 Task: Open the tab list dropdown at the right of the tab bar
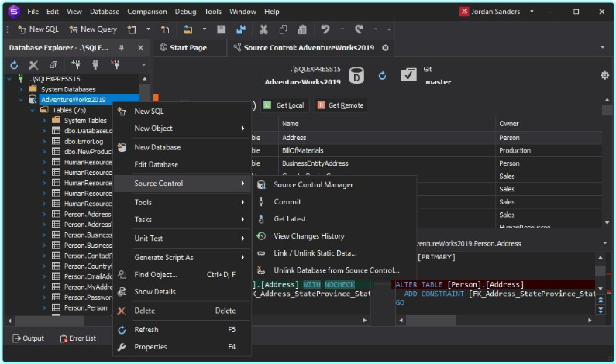(602, 47)
